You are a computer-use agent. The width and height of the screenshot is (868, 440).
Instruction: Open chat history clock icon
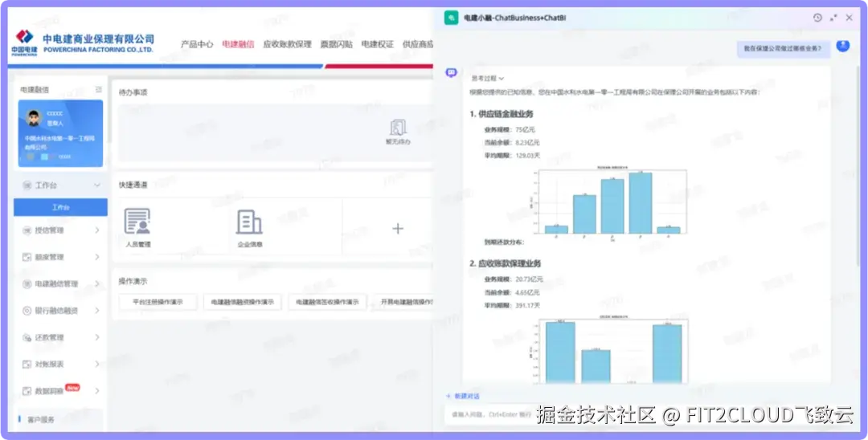(x=817, y=18)
